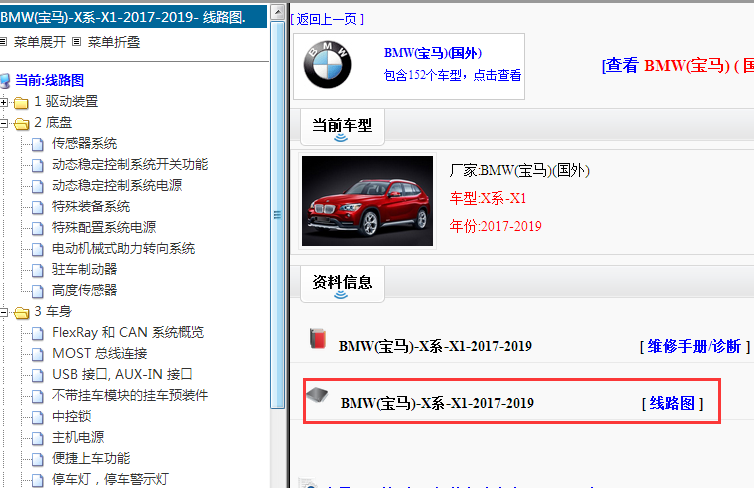The image size is (754, 488).
Task: Go back via 返回上一页 link
Action: pyautogui.click(x=327, y=19)
